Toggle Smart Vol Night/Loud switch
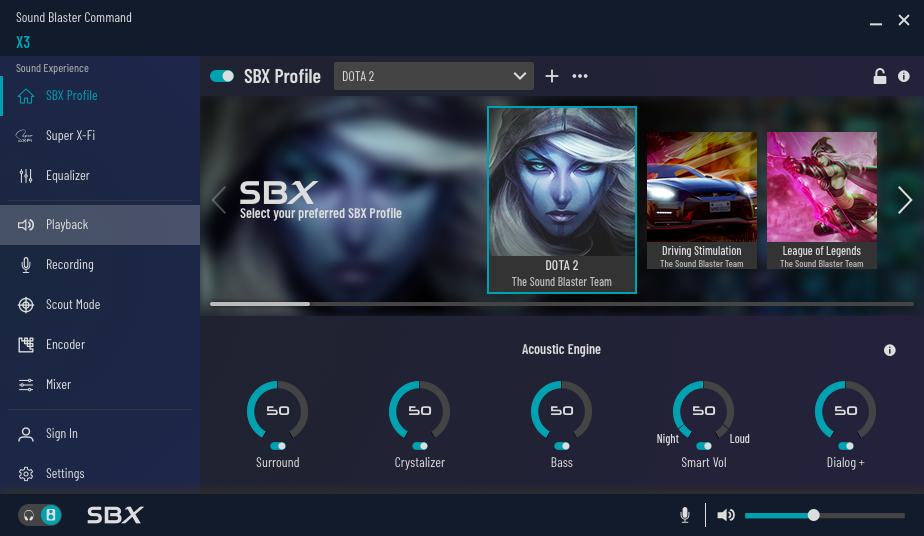Viewport: 924px width, 536px height. coord(704,446)
